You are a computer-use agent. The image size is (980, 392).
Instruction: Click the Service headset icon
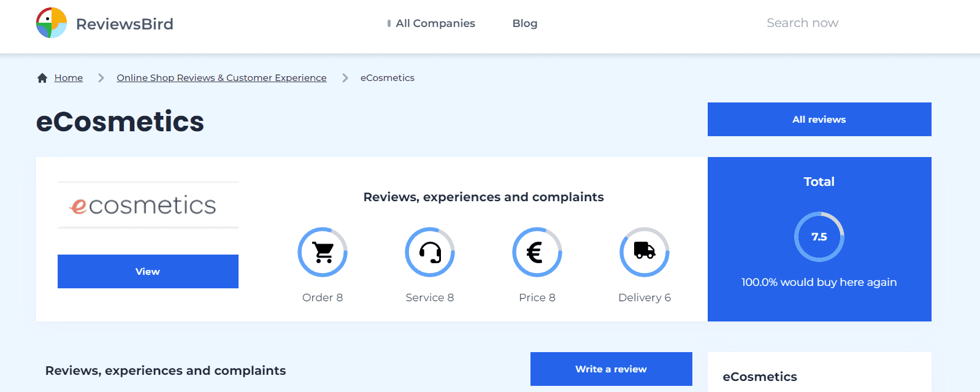click(x=430, y=252)
